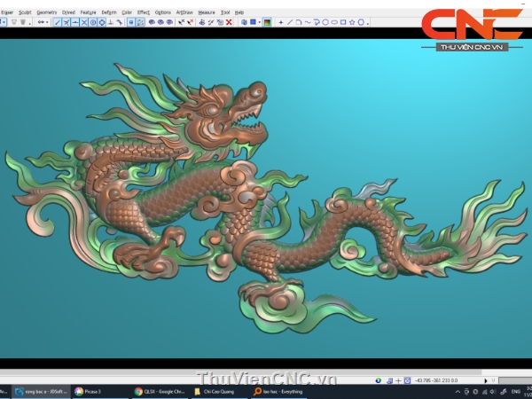Open the Options menu

(163, 12)
